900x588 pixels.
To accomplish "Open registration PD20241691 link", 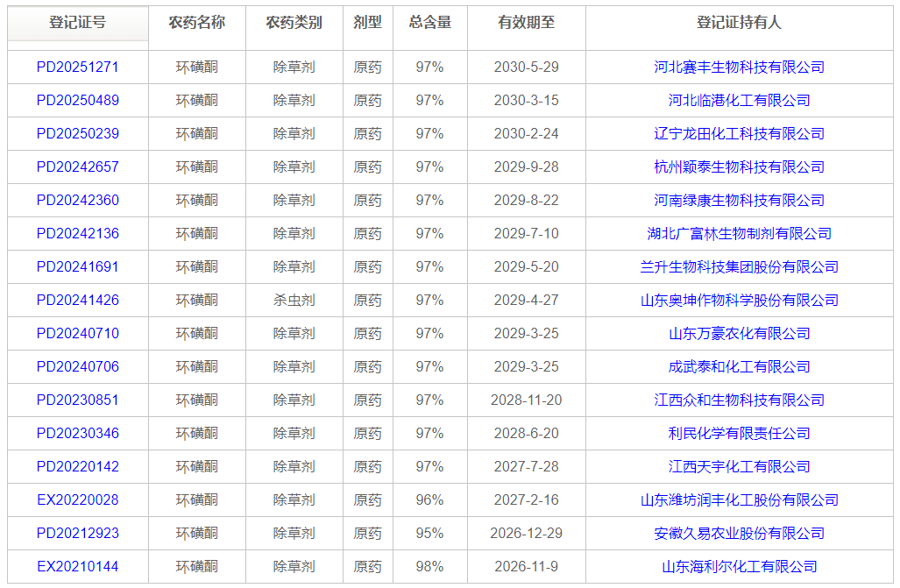I will tap(77, 267).
